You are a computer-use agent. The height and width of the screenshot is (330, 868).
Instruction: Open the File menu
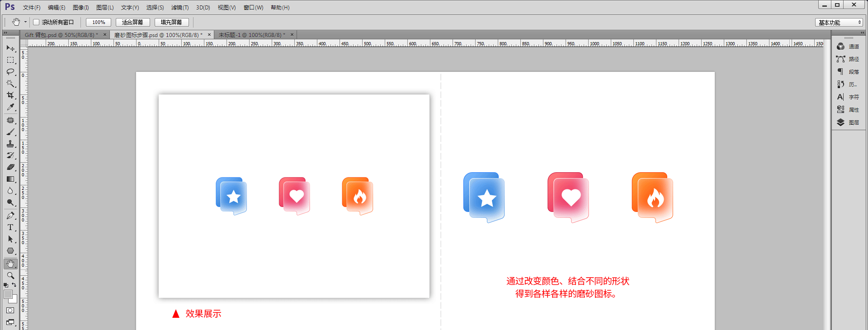(x=32, y=8)
